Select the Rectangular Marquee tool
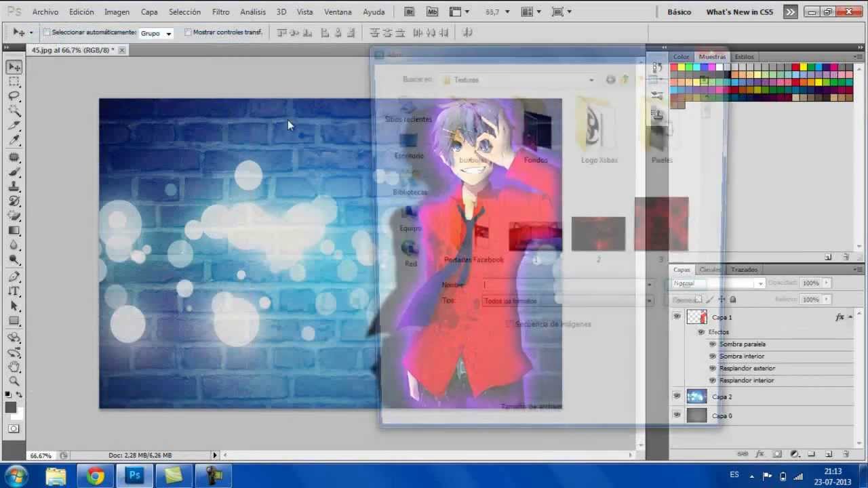Image resolution: width=868 pixels, height=488 pixels. [14, 81]
